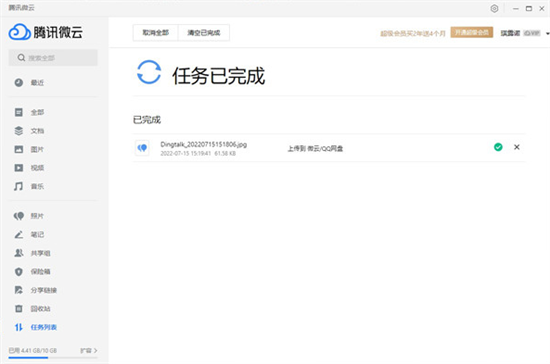The width and height of the screenshot is (550, 364).
Task: Click the 开通超级会员 orange button
Action: [472, 32]
